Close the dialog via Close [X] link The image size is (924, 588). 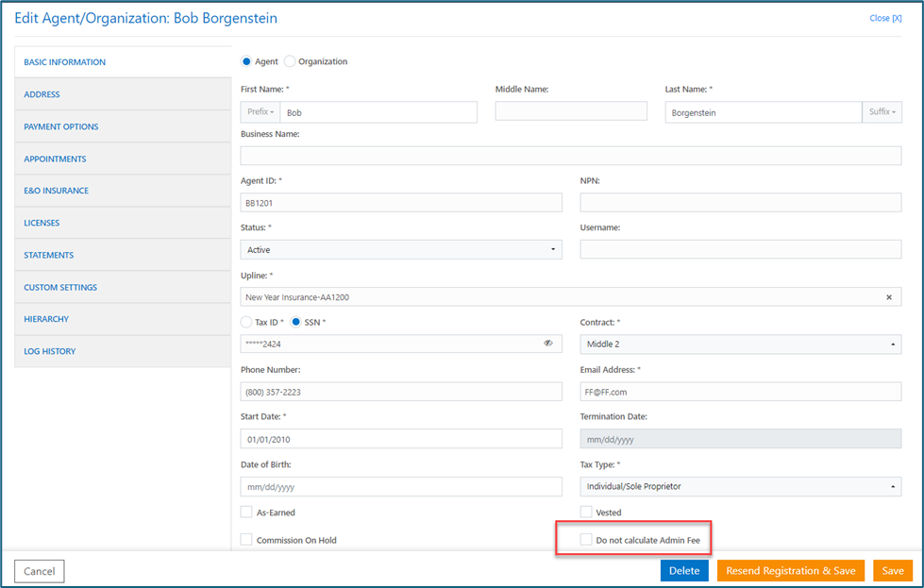pyautogui.click(x=885, y=18)
